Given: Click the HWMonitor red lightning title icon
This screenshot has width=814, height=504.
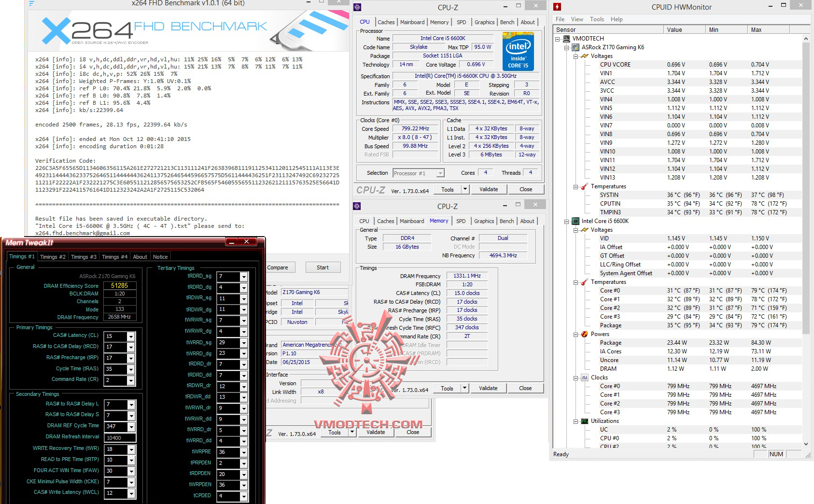Looking at the screenshot, I should point(557,7).
